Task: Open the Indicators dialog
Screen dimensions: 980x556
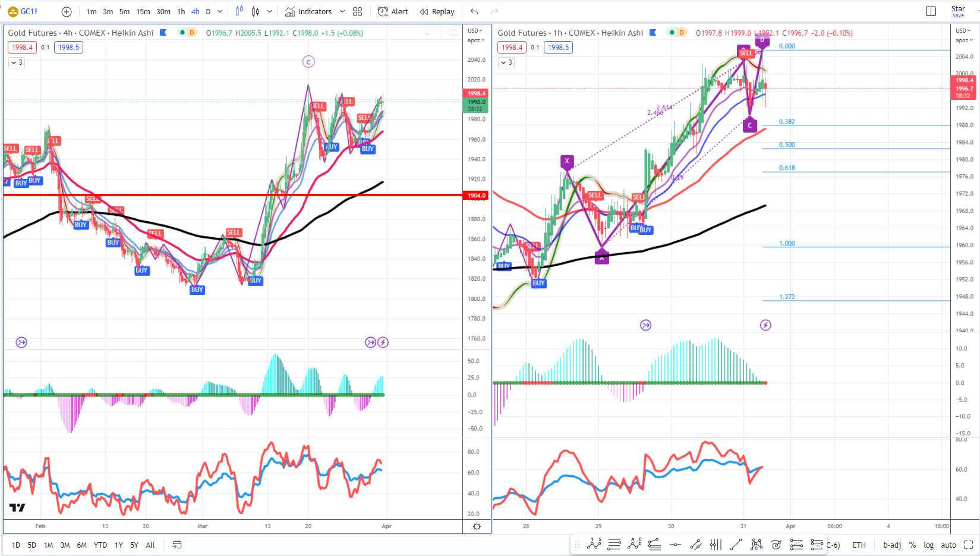Action: pos(308,11)
